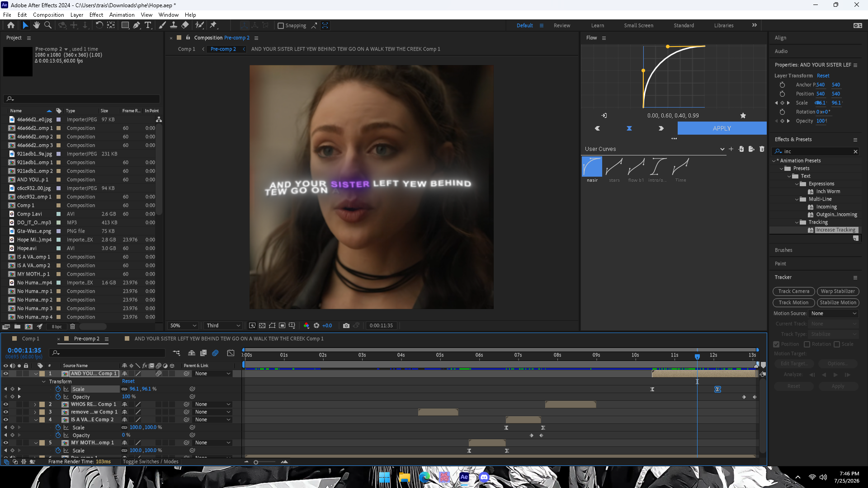The width and height of the screenshot is (868, 488).
Task: Click the Track Camera button
Action: tap(794, 291)
